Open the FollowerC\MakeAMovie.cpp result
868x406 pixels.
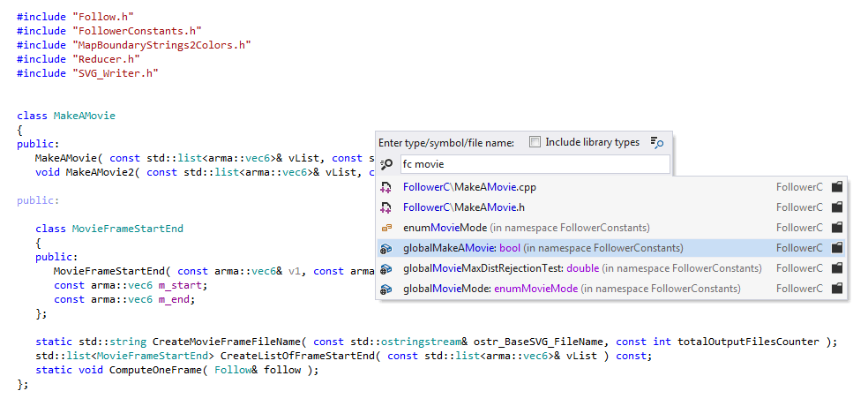tap(611, 187)
